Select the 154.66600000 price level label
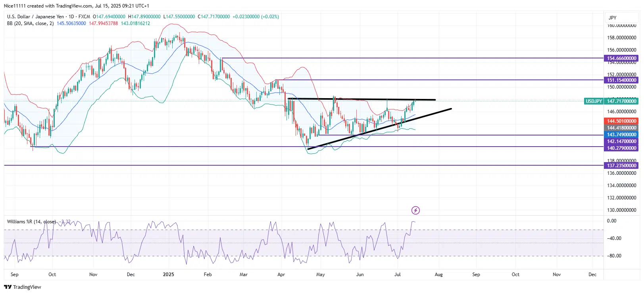Screen dimensions: 644x294 [x=621, y=58]
